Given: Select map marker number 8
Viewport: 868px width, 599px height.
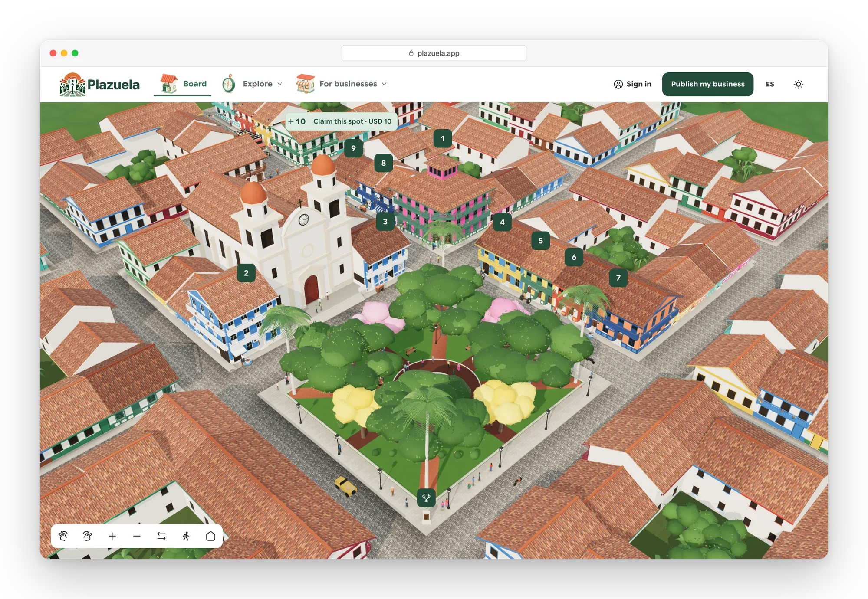Looking at the screenshot, I should 383,163.
